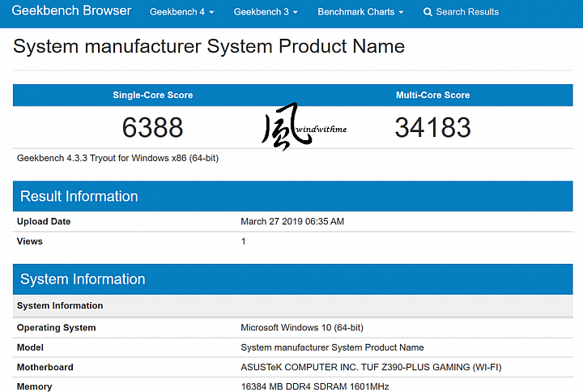Expand the Geekbench 3 dropdown menu
Viewport: 583px width, 392px height.
point(266,12)
